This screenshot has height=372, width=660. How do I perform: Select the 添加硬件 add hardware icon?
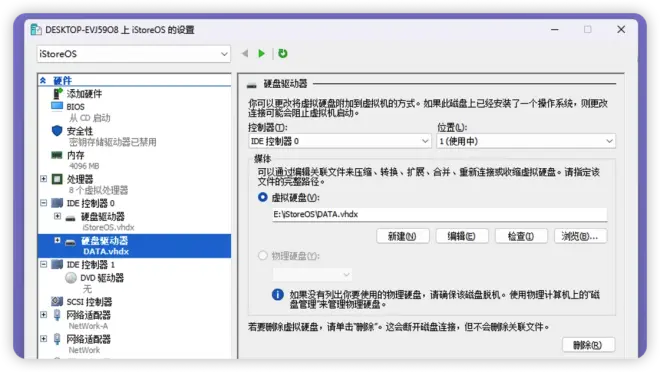point(57,93)
